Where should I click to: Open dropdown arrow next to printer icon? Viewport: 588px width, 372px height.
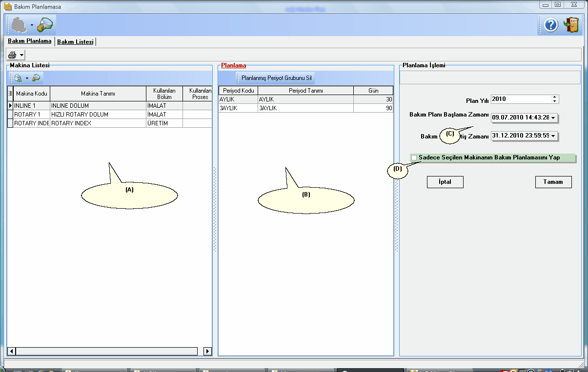coord(21,55)
